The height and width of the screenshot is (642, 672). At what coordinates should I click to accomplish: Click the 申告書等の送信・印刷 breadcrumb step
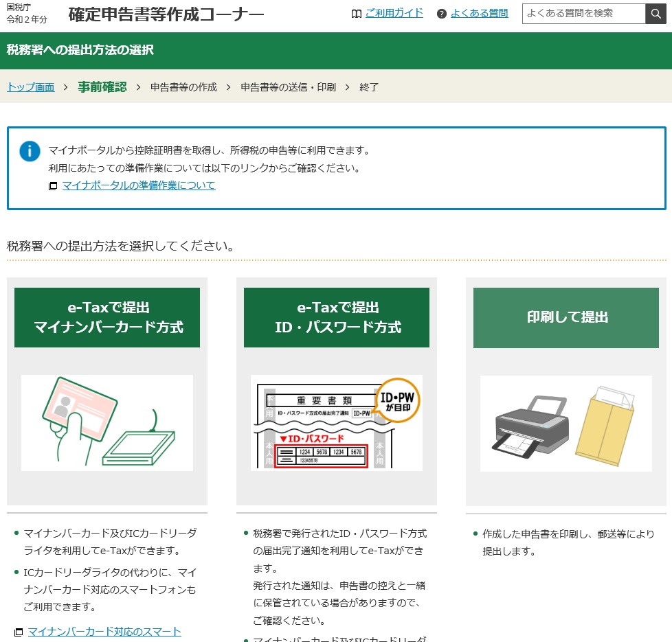289,87
